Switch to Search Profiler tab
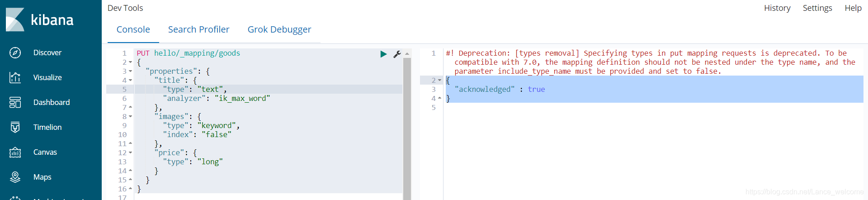The width and height of the screenshot is (868, 200). (198, 29)
